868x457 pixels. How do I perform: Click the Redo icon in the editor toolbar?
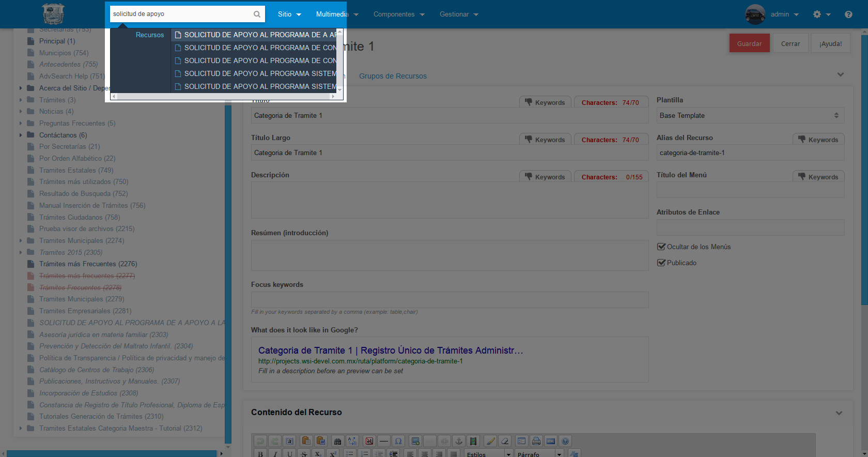pos(275,441)
